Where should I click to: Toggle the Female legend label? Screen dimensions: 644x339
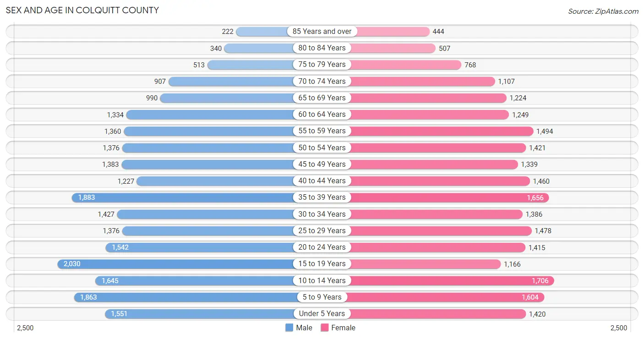pyautogui.click(x=344, y=328)
